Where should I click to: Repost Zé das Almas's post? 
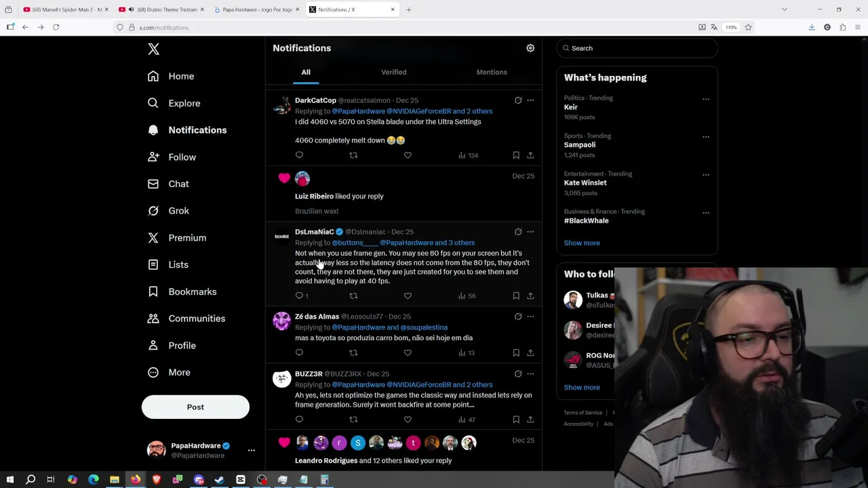point(353,352)
